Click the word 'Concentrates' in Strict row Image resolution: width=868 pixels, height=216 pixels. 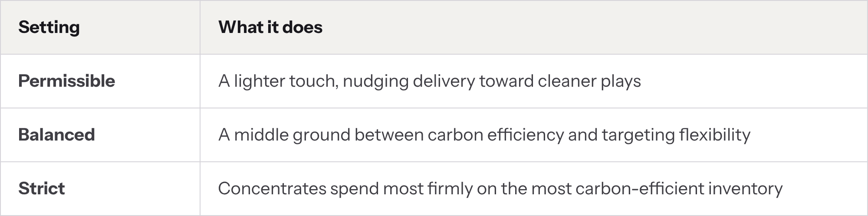[x=272, y=189]
